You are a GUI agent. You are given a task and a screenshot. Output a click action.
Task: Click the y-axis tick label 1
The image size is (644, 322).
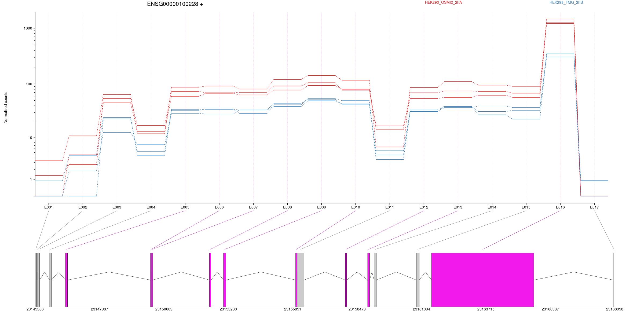(x=31, y=179)
